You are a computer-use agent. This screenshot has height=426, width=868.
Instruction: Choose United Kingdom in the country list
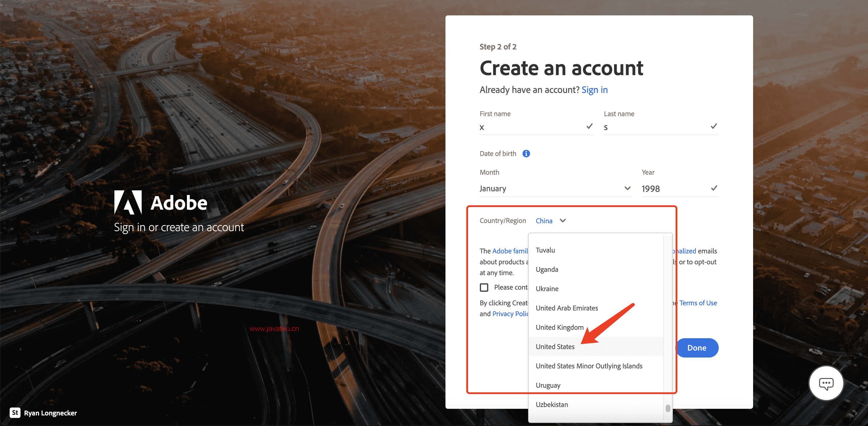point(596,327)
